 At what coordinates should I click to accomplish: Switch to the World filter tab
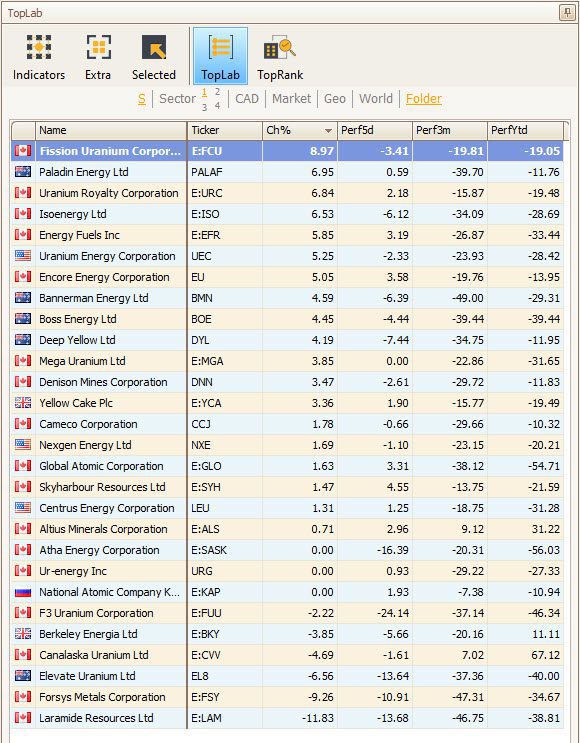(x=376, y=99)
